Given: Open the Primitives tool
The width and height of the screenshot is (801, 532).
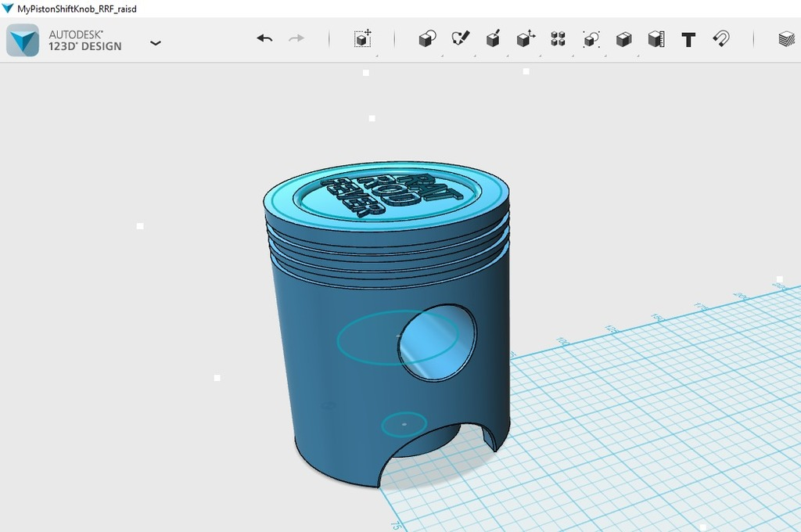Looking at the screenshot, I should [x=426, y=38].
